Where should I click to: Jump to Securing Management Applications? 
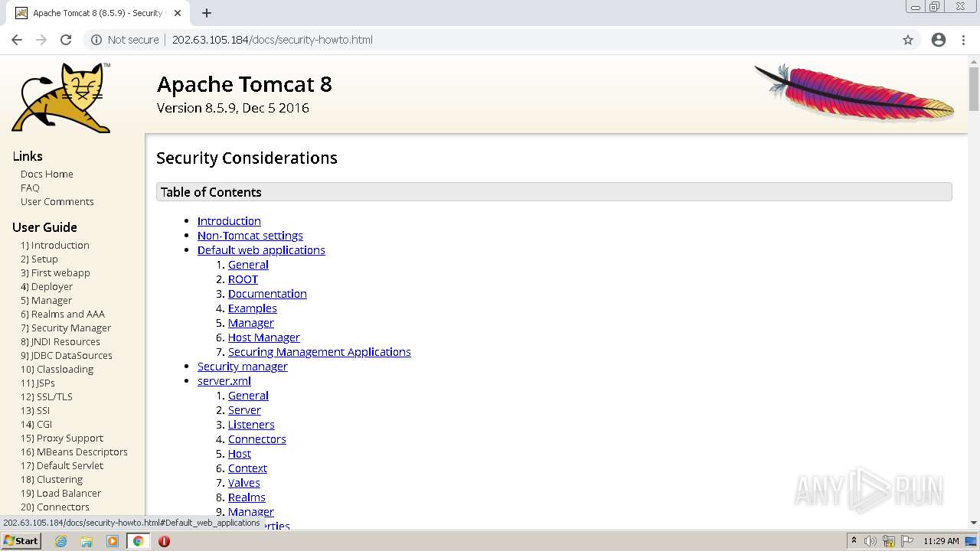tap(319, 351)
